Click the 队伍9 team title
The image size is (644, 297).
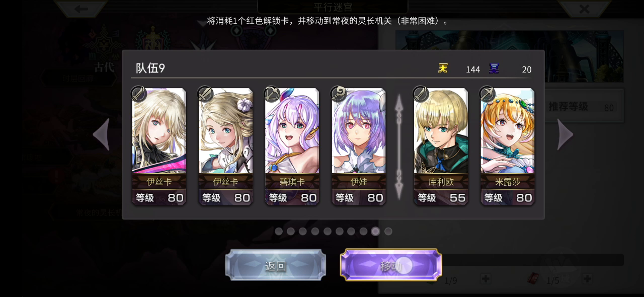tap(150, 68)
